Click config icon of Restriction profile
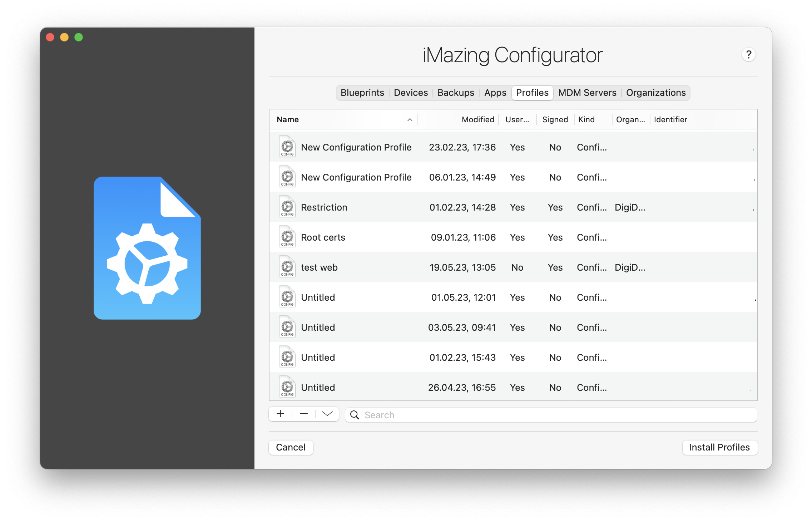 [x=287, y=207]
